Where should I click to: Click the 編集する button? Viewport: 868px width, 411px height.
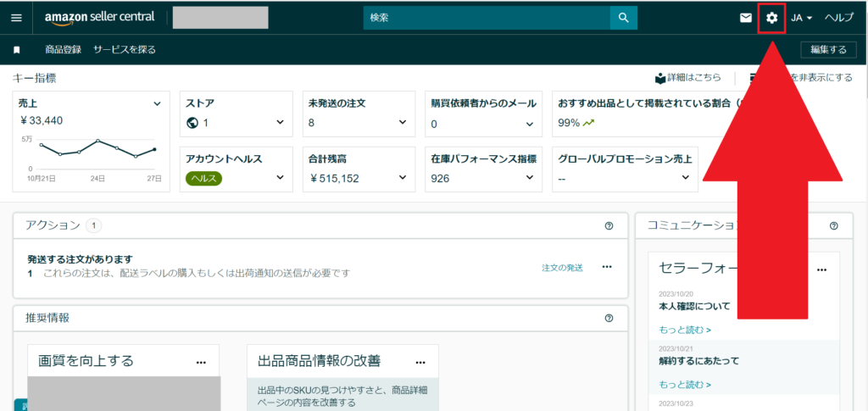click(x=827, y=50)
